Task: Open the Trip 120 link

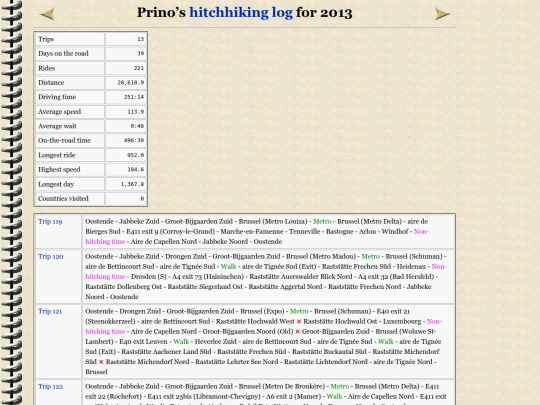Action: click(51, 257)
